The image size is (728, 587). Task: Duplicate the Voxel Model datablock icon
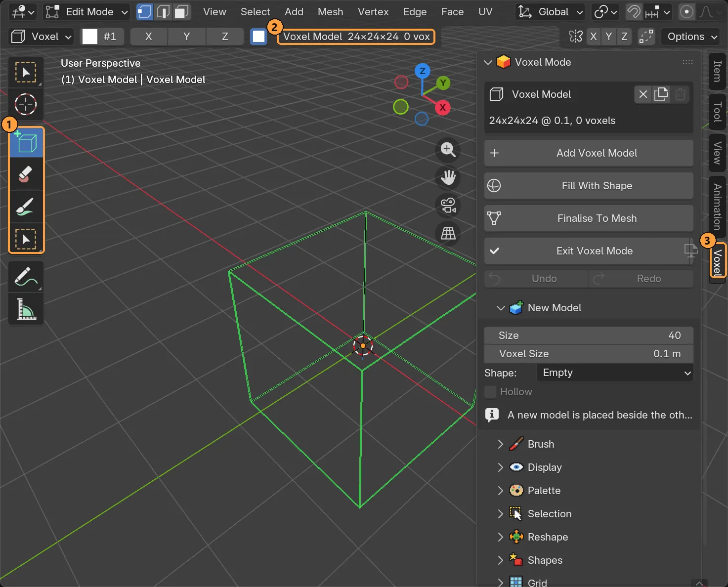[x=661, y=94]
